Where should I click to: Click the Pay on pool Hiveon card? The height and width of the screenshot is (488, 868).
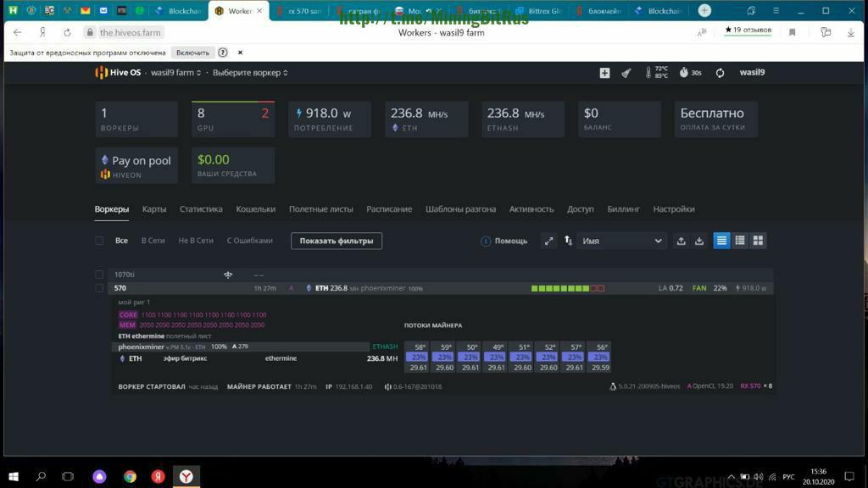tap(136, 165)
